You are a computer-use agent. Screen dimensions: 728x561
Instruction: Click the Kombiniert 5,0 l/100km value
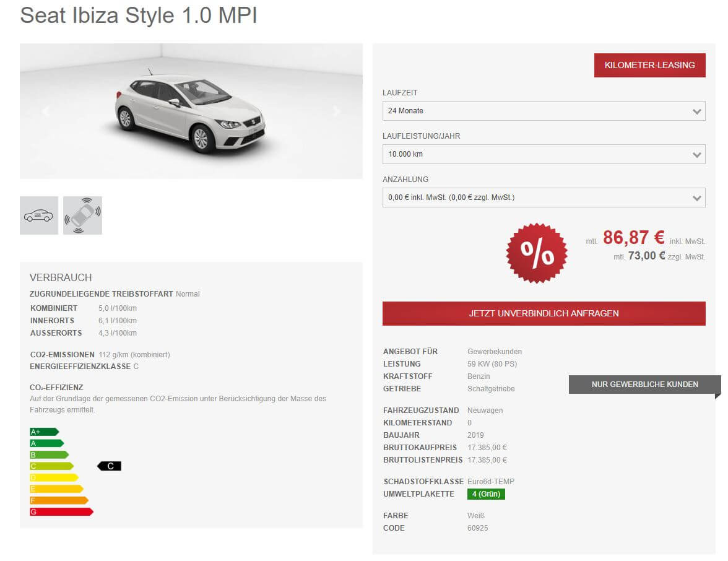pos(118,308)
